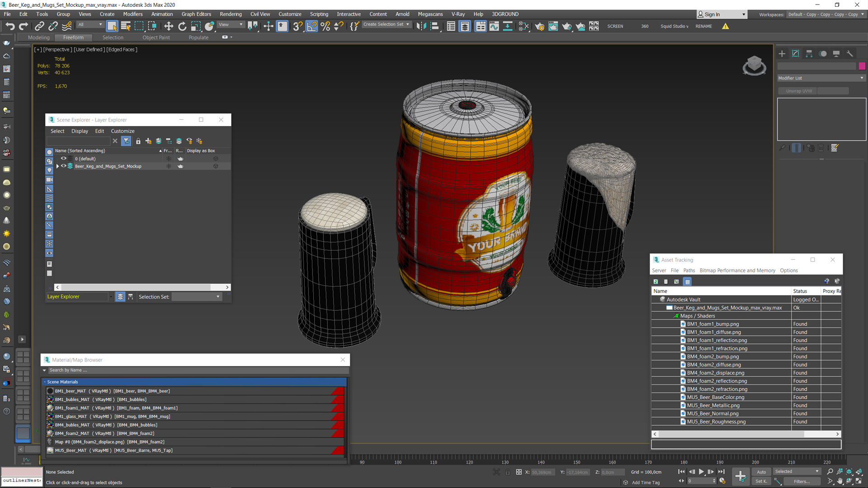Open the Selected key filter dropdown
868x488 pixels.
797,472
